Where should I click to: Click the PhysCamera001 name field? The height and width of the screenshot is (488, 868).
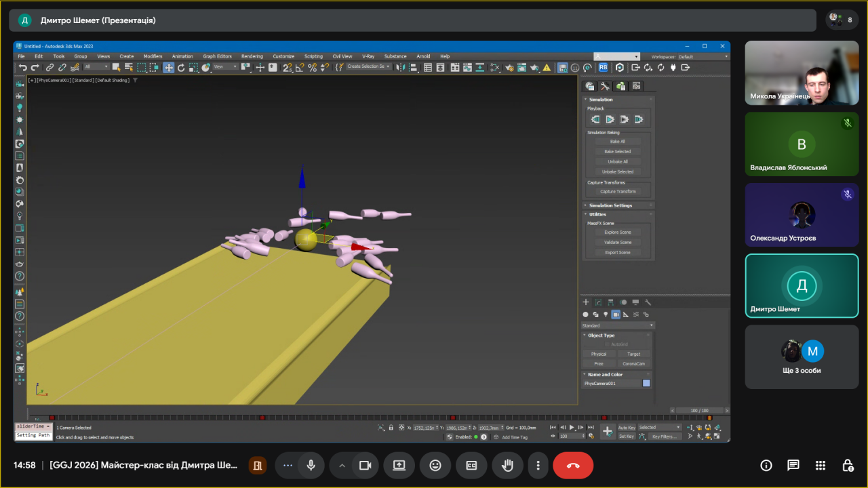coord(610,383)
